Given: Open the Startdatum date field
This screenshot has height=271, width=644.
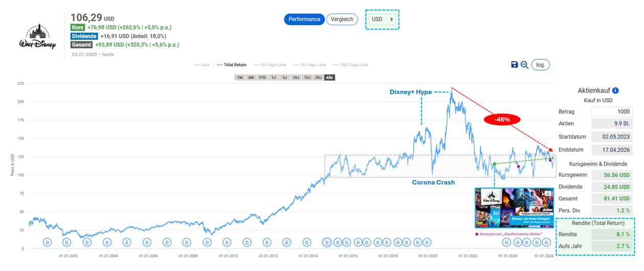Looking at the screenshot, I should pyautogui.click(x=612, y=137).
